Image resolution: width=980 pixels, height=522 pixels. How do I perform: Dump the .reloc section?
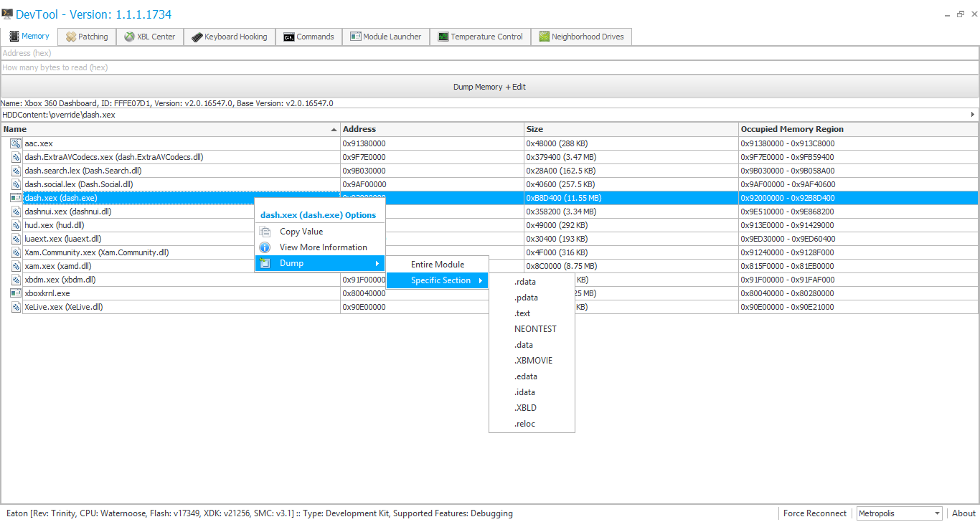(532, 424)
